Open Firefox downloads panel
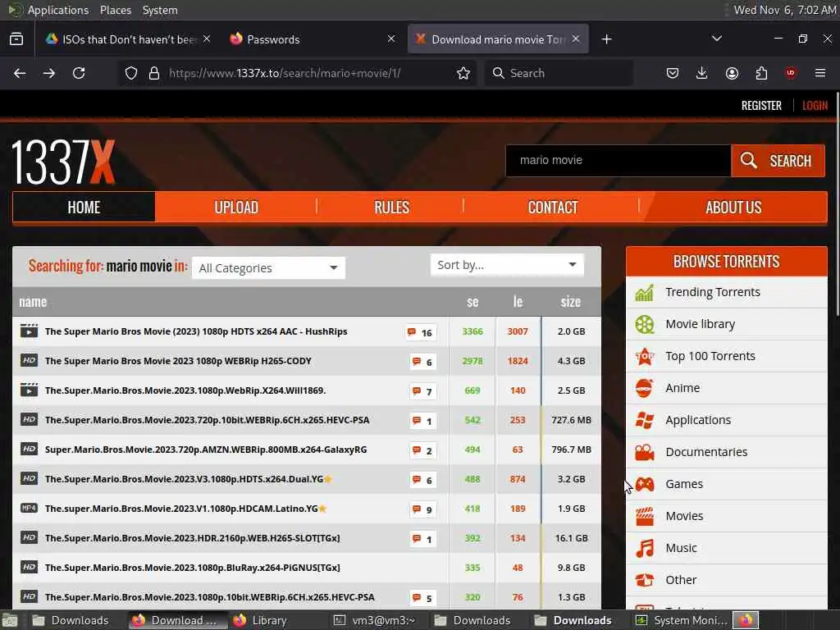Viewport: 840px width, 630px height. (x=702, y=73)
